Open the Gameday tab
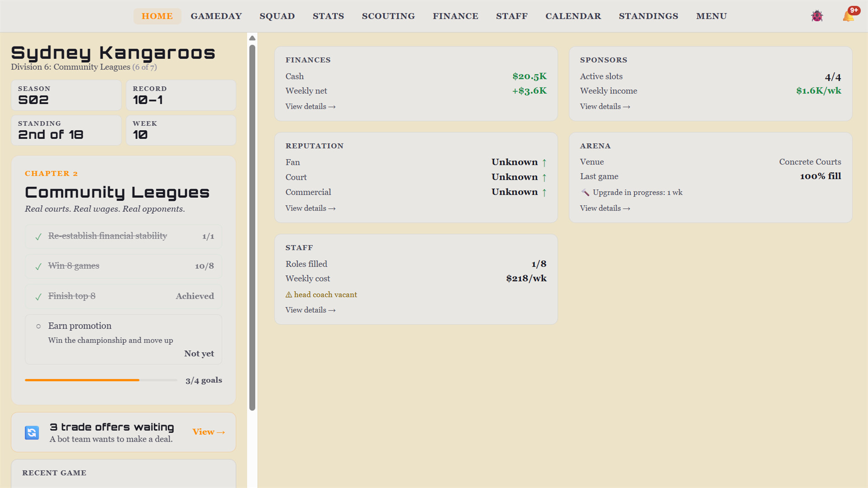The width and height of the screenshot is (868, 488). coord(216,16)
